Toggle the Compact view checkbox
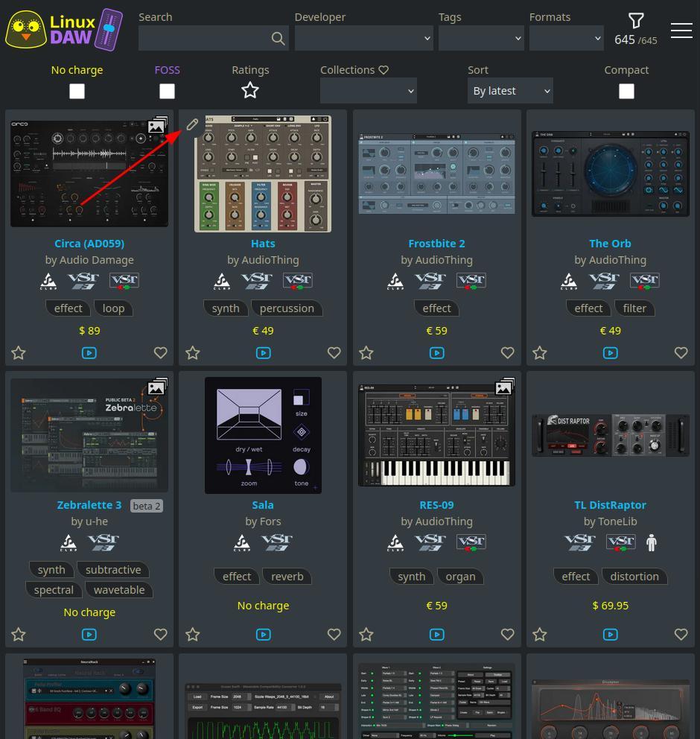 click(x=626, y=91)
